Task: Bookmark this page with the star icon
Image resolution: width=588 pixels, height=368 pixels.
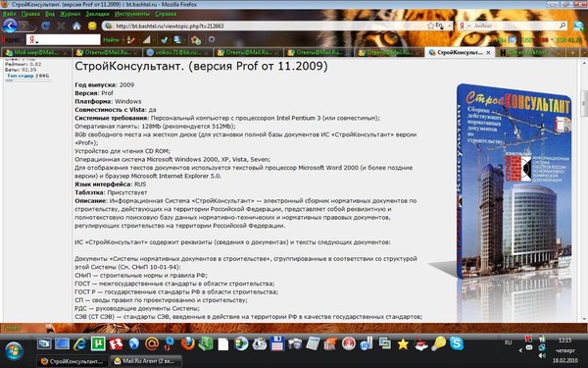Action: click(x=431, y=26)
